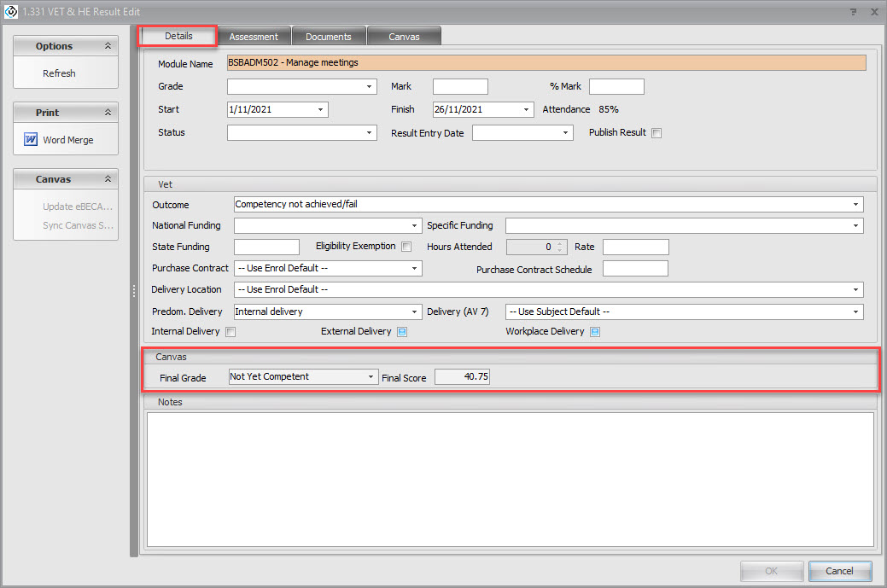The width and height of the screenshot is (887, 588).
Task: Switch to the Assessment tab
Action: point(254,37)
